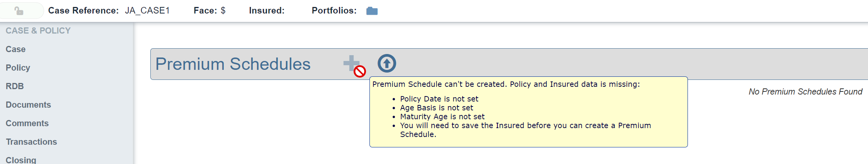Go to the Policy sidebar item
The image size is (868, 164).
point(18,68)
